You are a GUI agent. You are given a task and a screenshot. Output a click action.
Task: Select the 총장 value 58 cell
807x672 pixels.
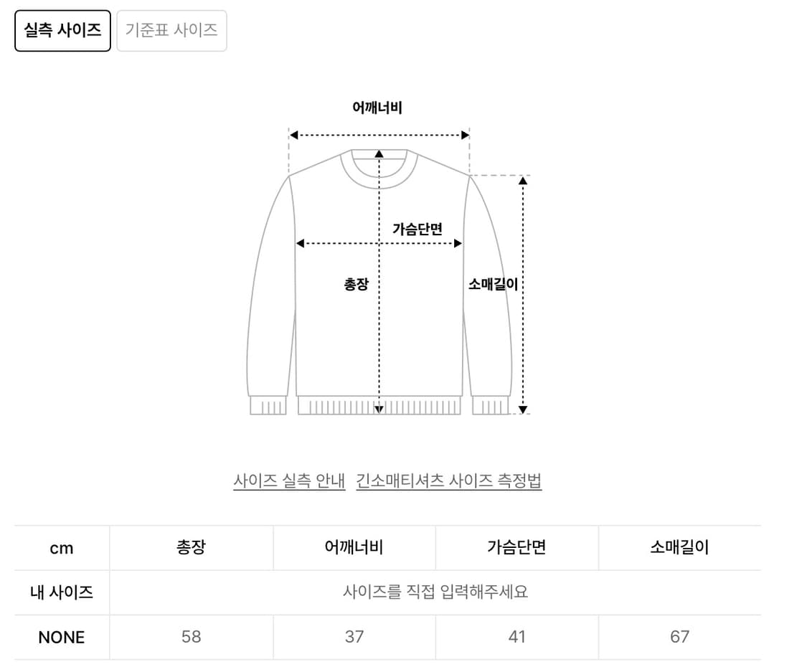click(191, 637)
